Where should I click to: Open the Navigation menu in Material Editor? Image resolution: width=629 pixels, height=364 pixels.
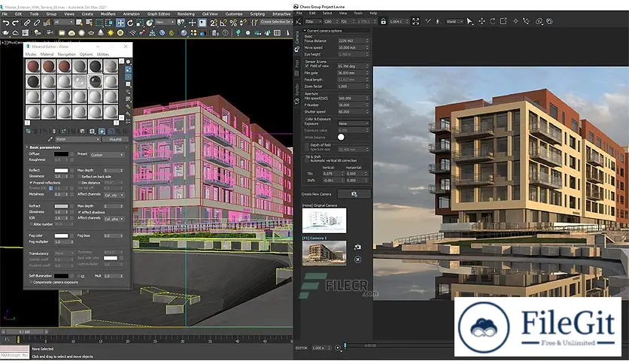tap(66, 54)
